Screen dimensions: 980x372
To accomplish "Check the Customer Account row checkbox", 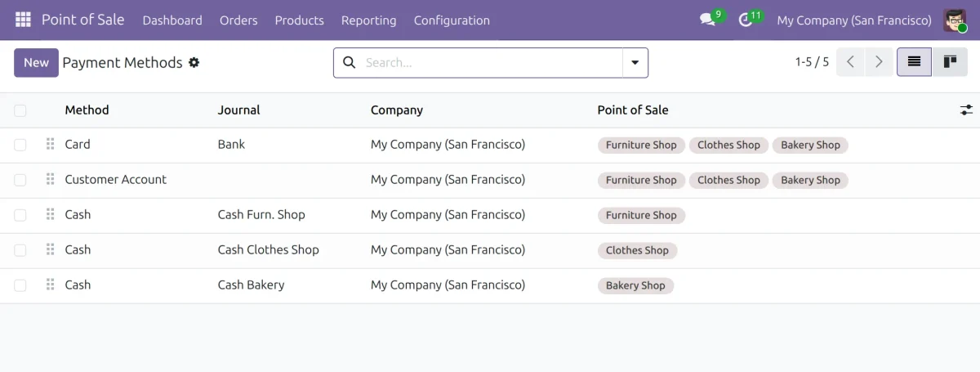I will click(x=20, y=180).
